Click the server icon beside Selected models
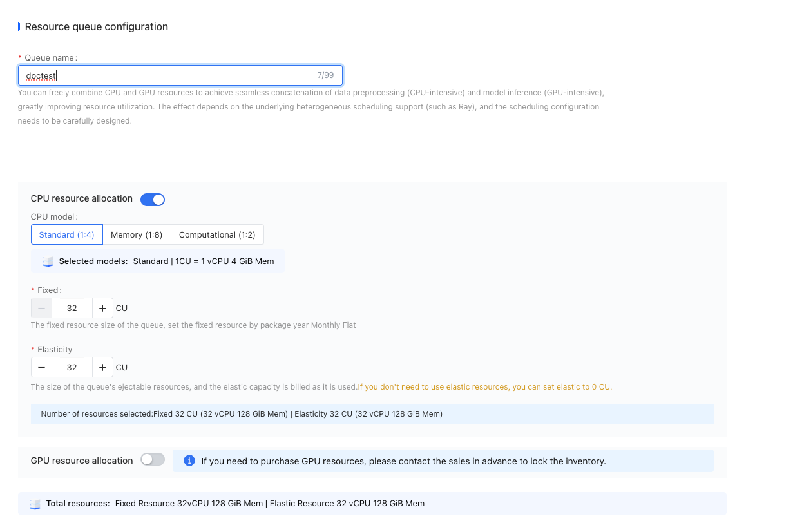The width and height of the screenshot is (793, 532). tap(48, 261)
